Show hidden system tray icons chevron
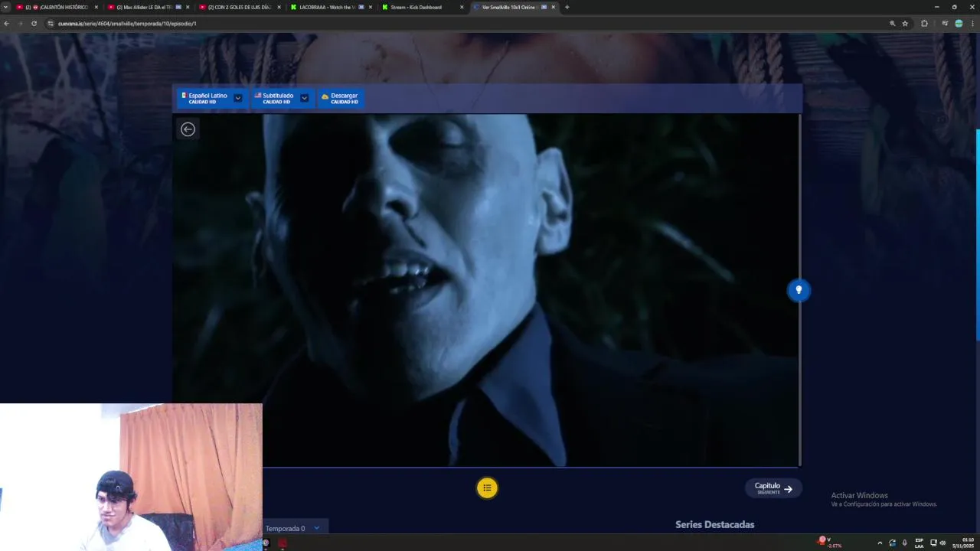The height and width of the screenshot is (551, 980). (x=879, y=543)
